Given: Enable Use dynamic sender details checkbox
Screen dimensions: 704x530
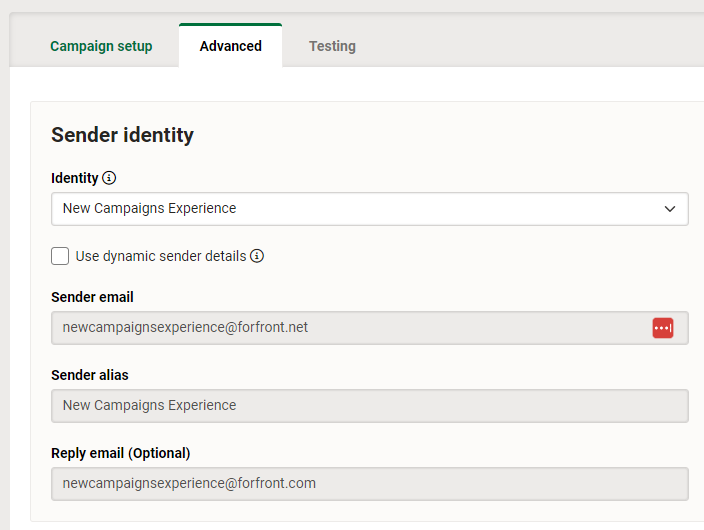Looking at the screenshot, I should pyautogui.click(x=60, y=256).
